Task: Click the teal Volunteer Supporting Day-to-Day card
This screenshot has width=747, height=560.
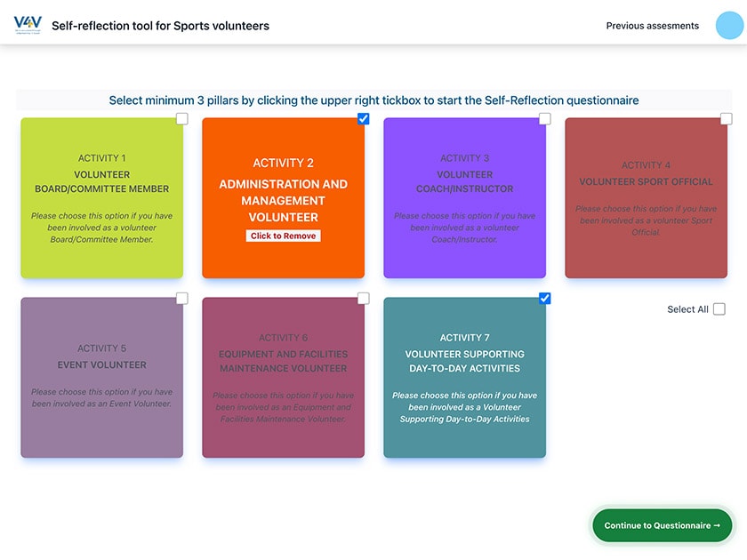Action: click(465, 378)
